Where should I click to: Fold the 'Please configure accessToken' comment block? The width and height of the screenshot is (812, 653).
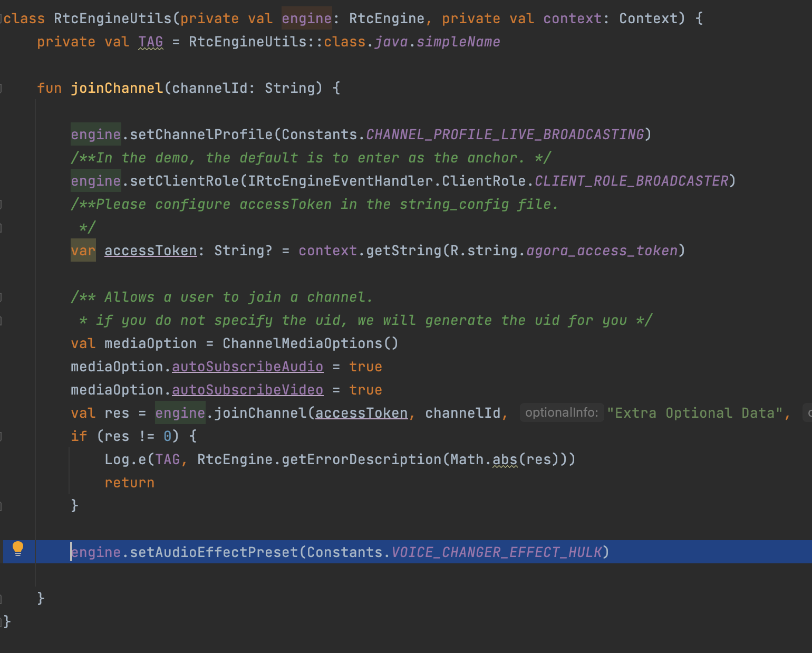click(x=2, y=204)
